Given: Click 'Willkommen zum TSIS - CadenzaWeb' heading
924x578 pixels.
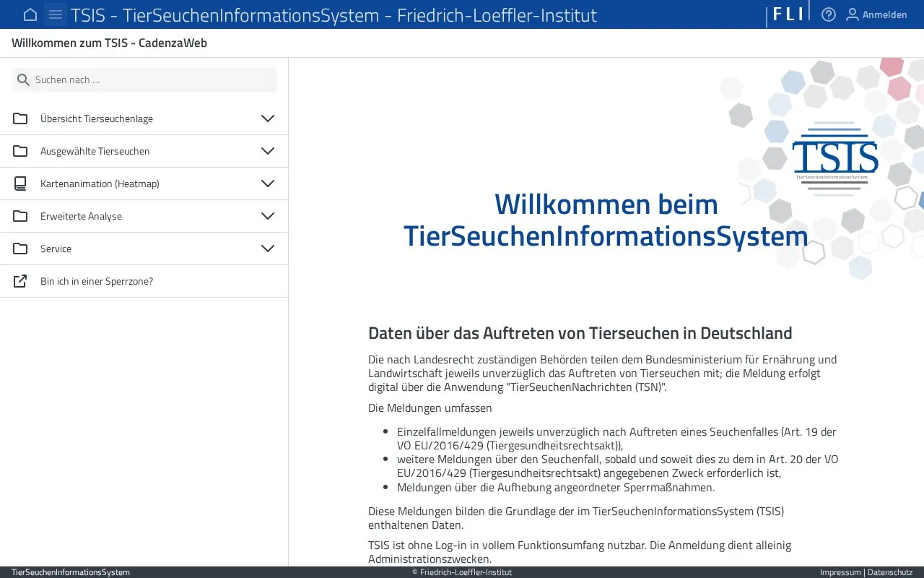Looking at the screenshot, I should coord(109,43).
